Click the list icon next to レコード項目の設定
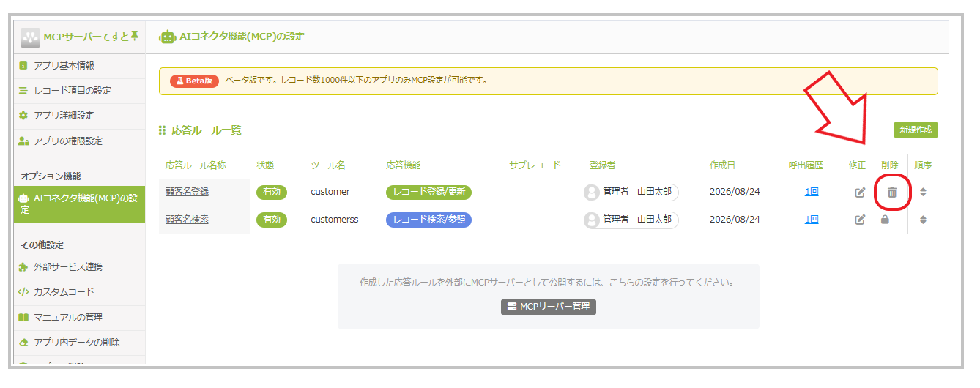980x388 pixels. point(23,91)
